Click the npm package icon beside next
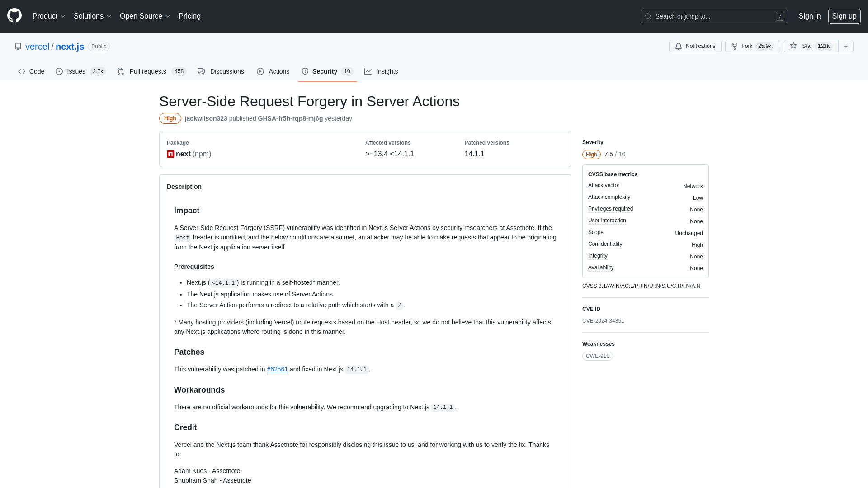This screenshot has width=868, height=488. (170, 154)
